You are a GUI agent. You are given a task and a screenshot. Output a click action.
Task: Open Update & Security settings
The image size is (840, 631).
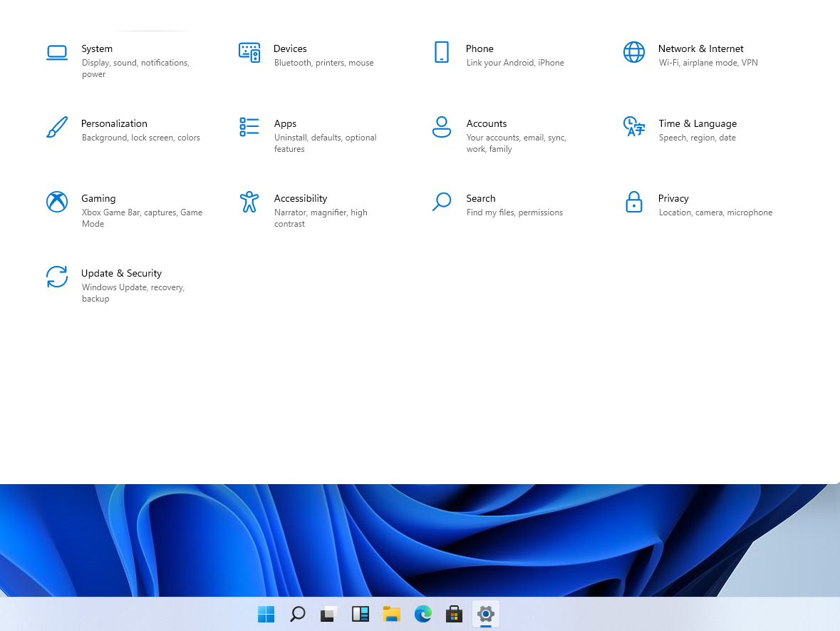pos(121,273)
